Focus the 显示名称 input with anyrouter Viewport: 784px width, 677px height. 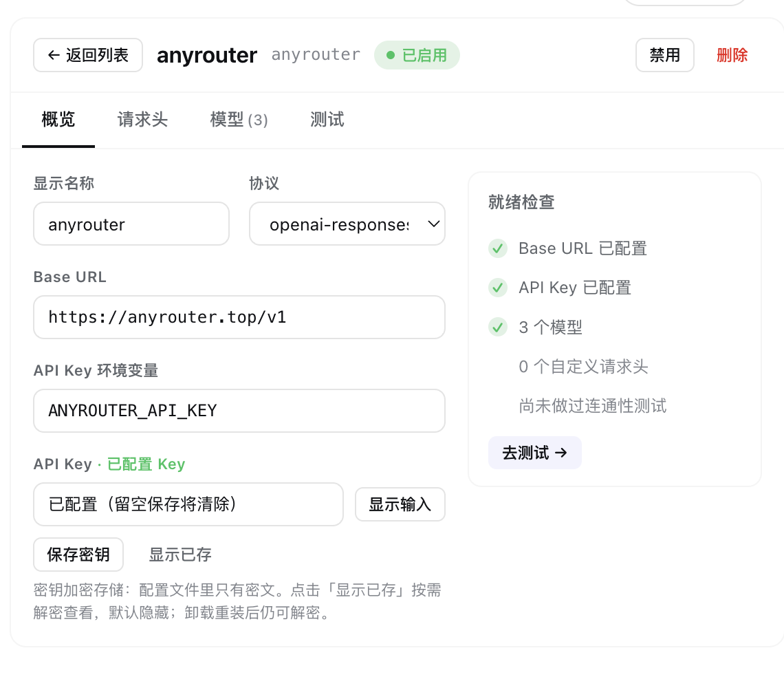pyautogui.click(x=131, y=224)
